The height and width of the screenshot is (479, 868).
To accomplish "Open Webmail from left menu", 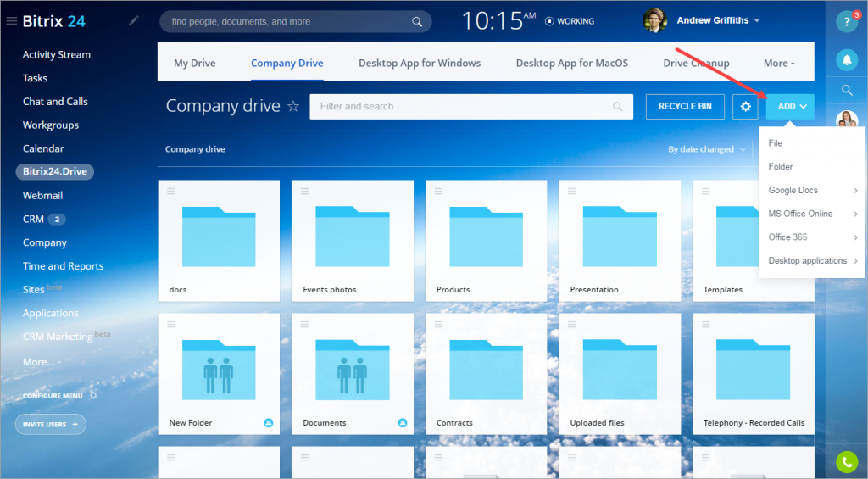I will point(42,196).
